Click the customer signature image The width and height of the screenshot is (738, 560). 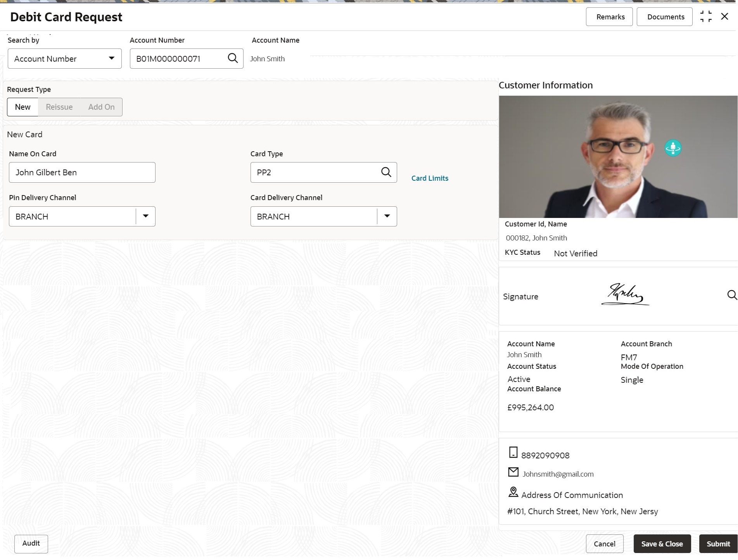click(625, 295)
